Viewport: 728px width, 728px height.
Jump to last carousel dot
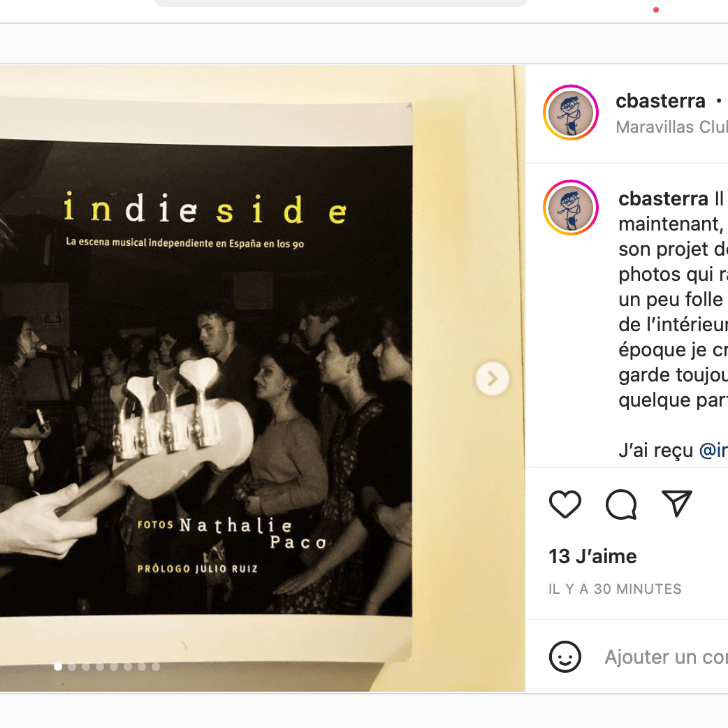point(156,667)
